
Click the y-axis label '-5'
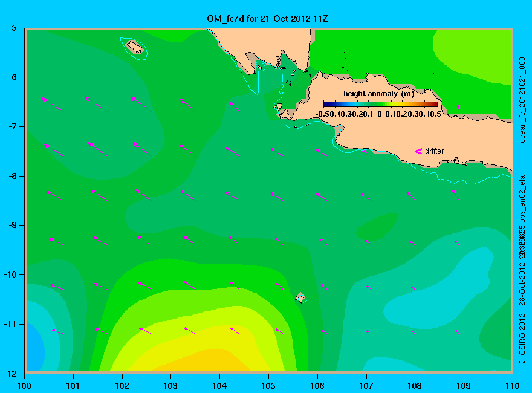click(13, 28)
